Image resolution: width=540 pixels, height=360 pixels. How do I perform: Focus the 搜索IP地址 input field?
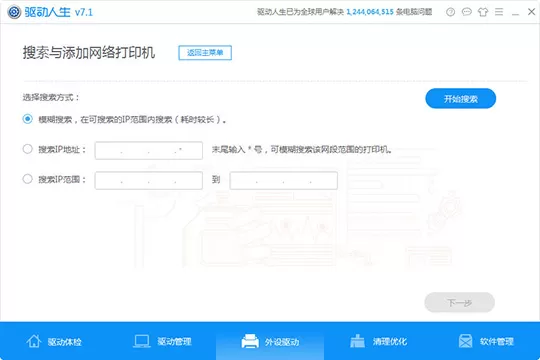tap(149, 151)
